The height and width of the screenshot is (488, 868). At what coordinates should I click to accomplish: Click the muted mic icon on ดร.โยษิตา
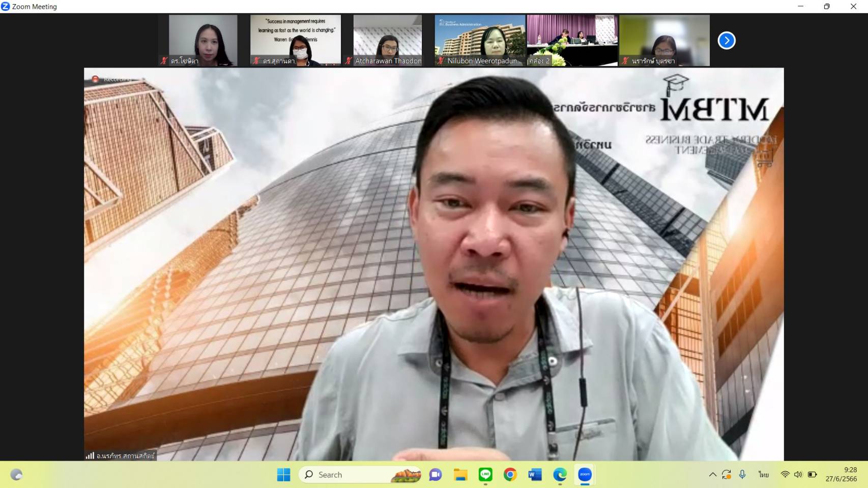(x=164, y=60)
